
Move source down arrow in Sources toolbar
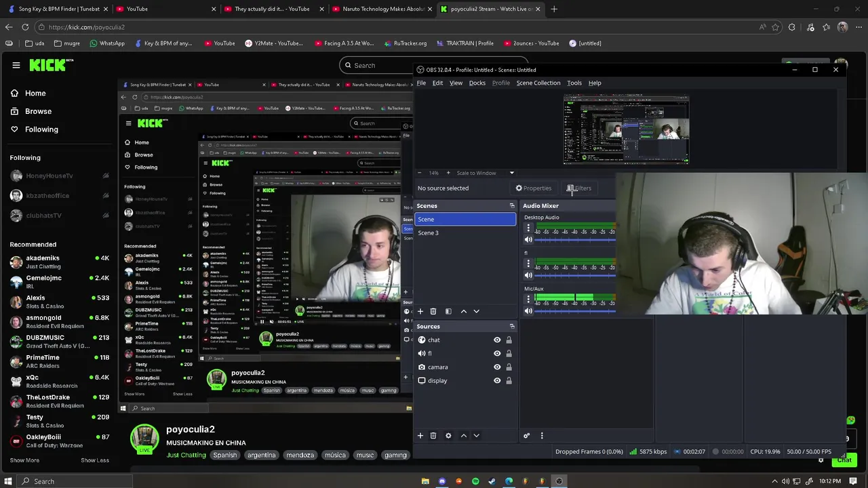(476, 436)
